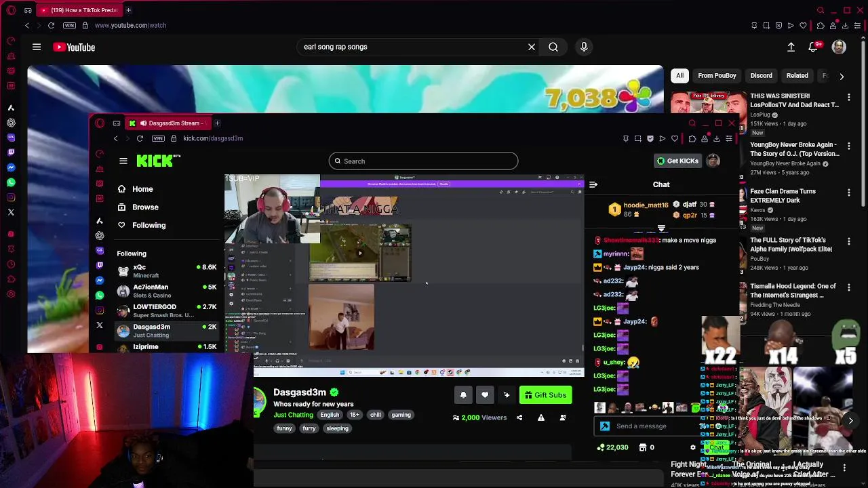Share the Dasgasd3m stream
868x488 pixels.
pos(519,418)
